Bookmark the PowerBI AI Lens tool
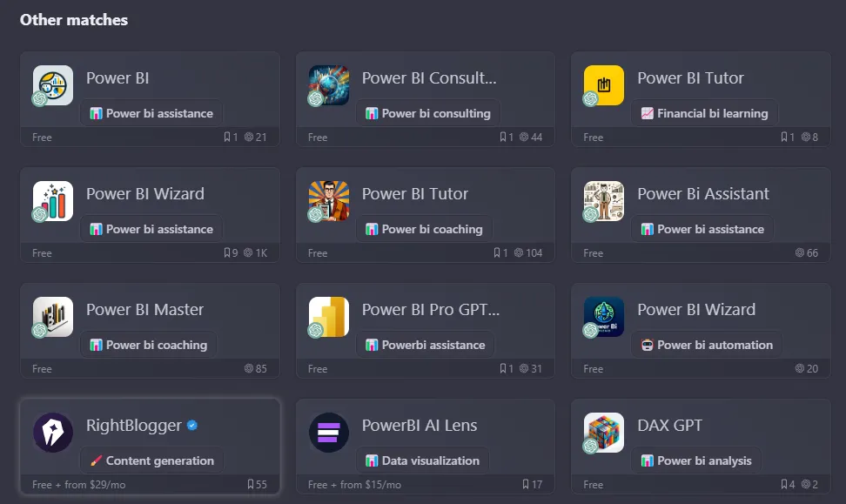Viewport: 846px width, 504px height. pos(526,484)
